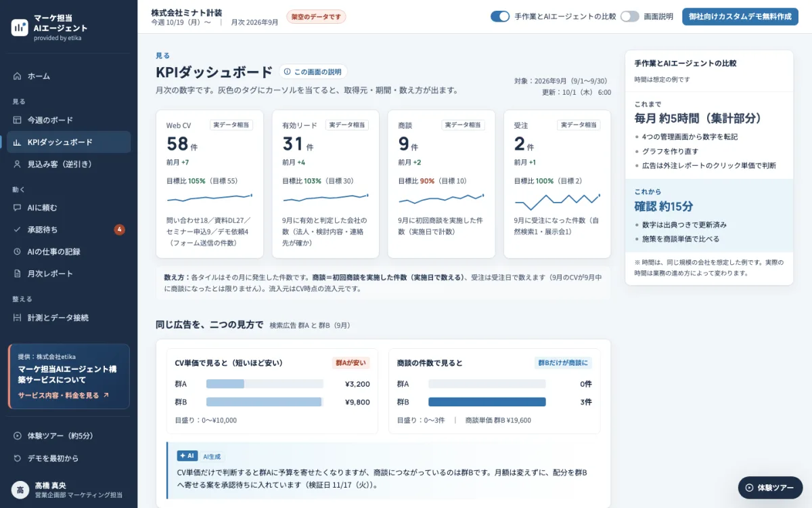Click 群A bar in CV単価 chart

[x=225, y=383]
